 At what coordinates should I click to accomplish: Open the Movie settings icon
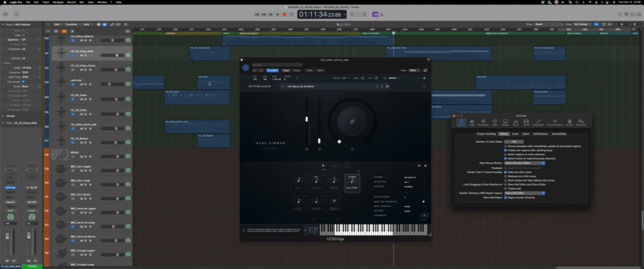(527, 122)
